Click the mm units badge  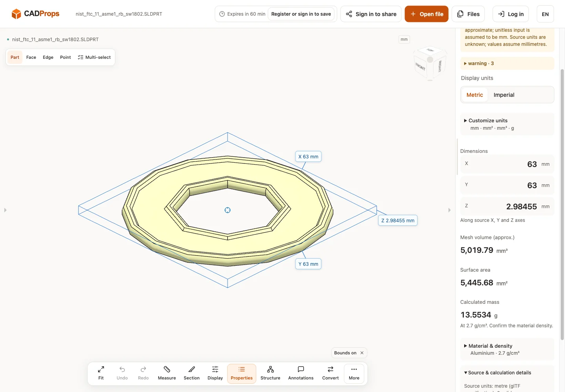pos(404,39)
